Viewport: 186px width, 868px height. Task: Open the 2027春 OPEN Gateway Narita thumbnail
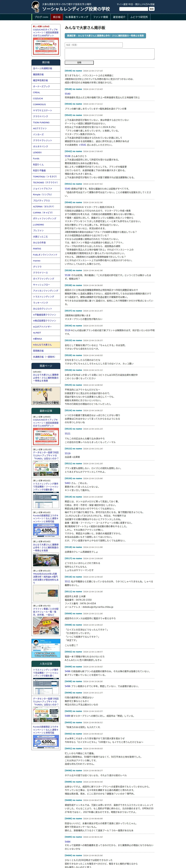pyautogui.click(x=46, y=559)
